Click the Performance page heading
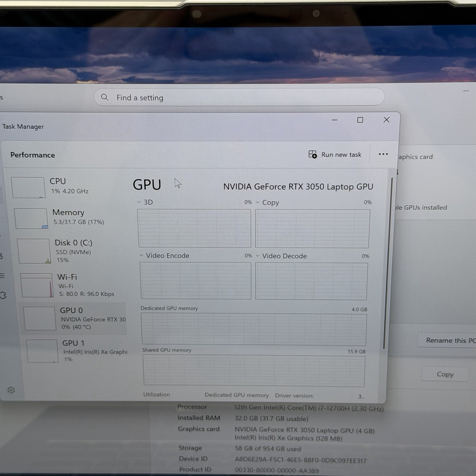Image resolution: width=476 pixels, height=476 pixels. point(33,155)
